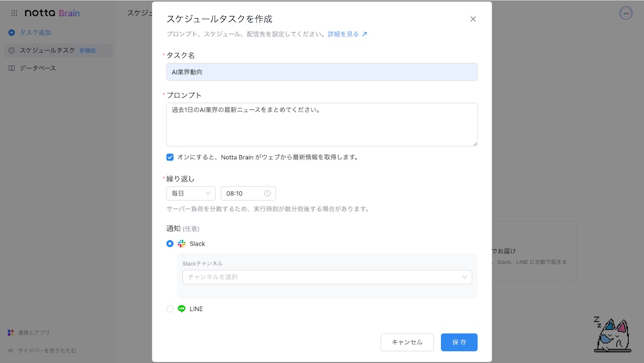Toggle the web latest information checkbox

170,157
